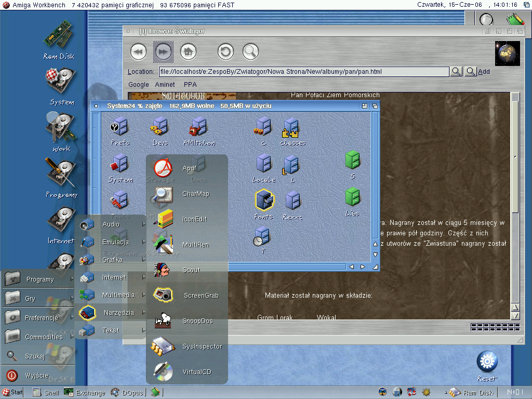
Task: Open DOpus from the taskbar
Action: coord(127,393)
